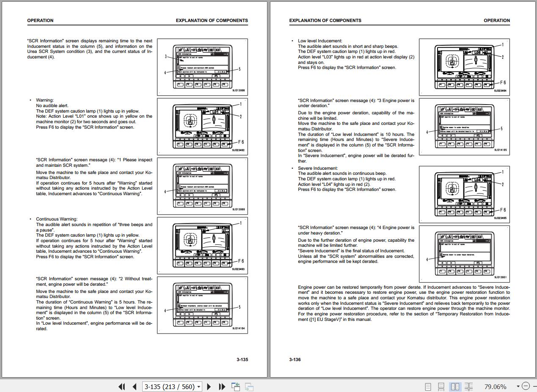537x392 pixels.
Task: Click figure 9JD23463 Continuous Warning image
Action: pyautogui.click(x=202, y=245)
